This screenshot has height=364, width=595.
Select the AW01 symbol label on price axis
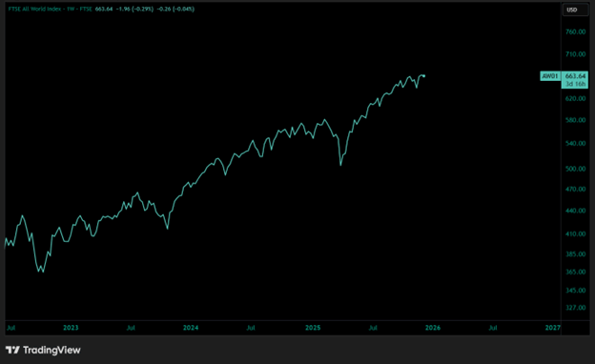click(550, 76)
